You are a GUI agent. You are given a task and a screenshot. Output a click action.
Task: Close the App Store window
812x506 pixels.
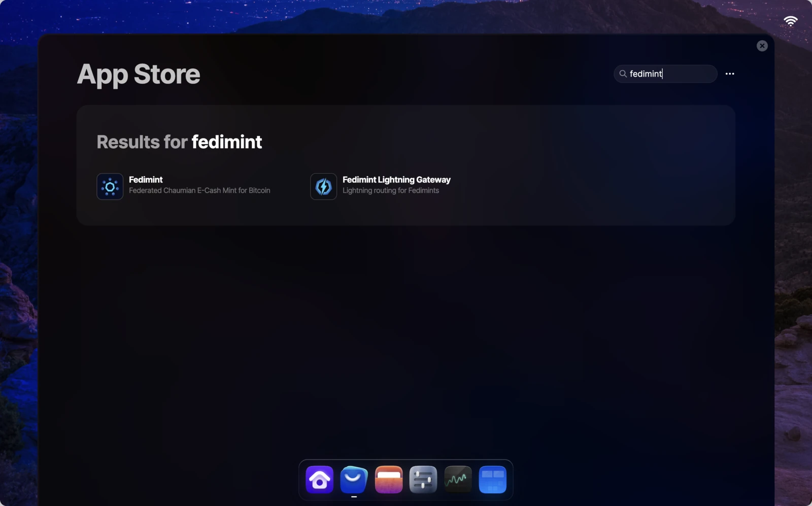pyautogui.click(x=762, y=46)
